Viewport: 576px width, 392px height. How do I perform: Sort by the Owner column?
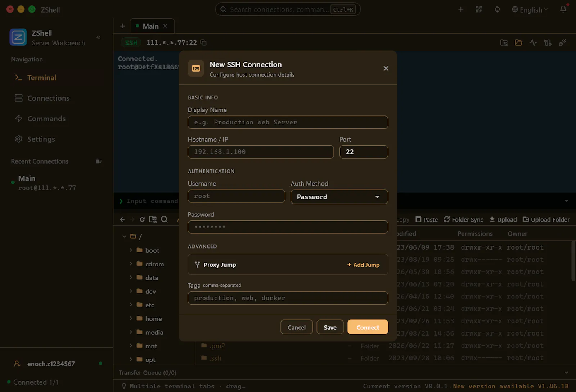pos(517,234)
